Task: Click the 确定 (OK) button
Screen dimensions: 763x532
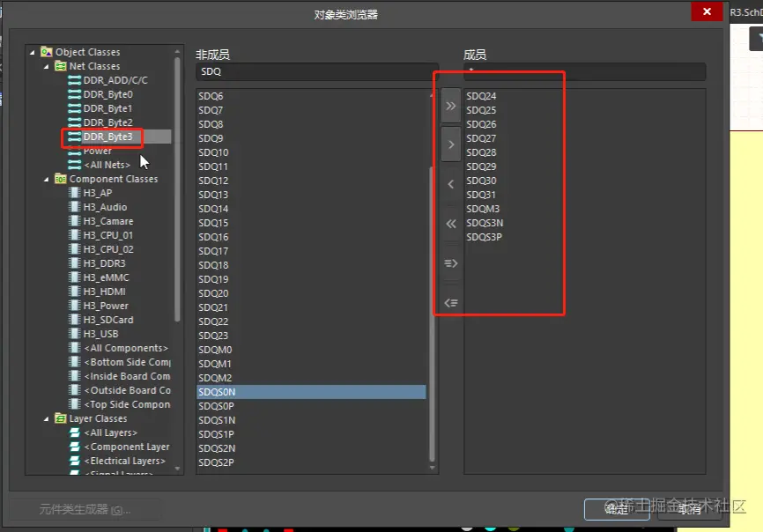Action: point(617,509)
